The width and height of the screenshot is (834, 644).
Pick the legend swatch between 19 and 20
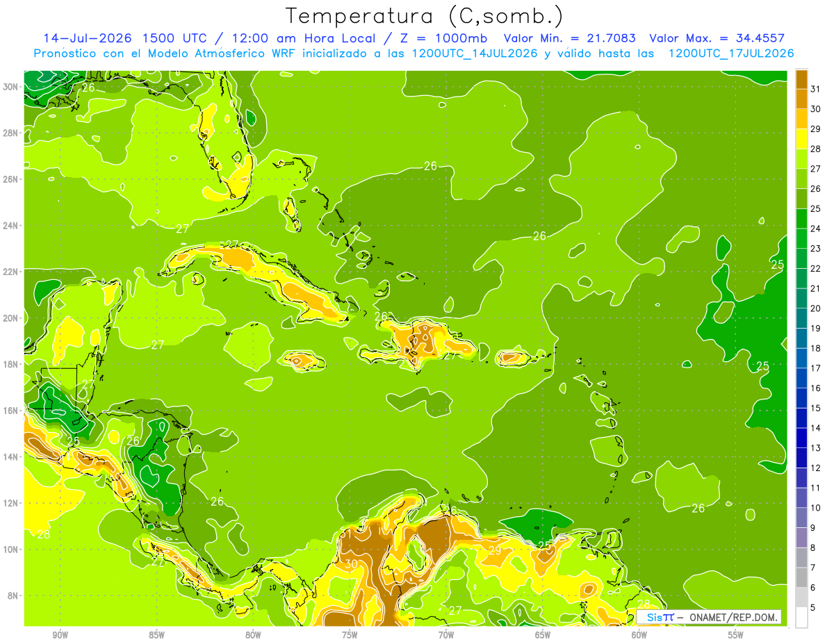coord(801,318)
